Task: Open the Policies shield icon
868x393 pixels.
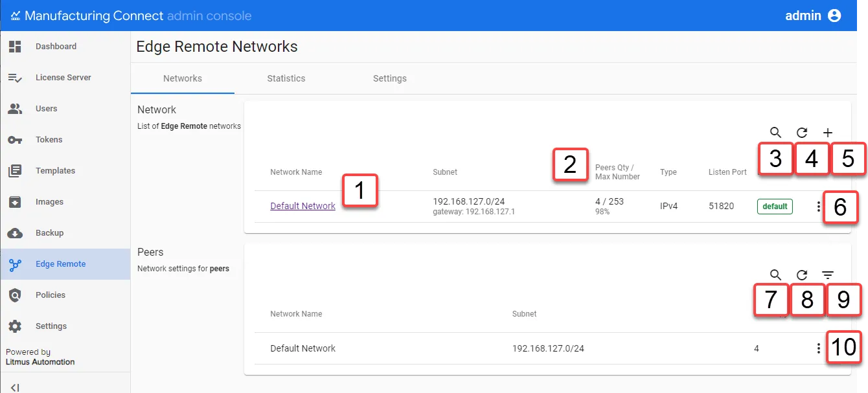Action: [15, 295]
